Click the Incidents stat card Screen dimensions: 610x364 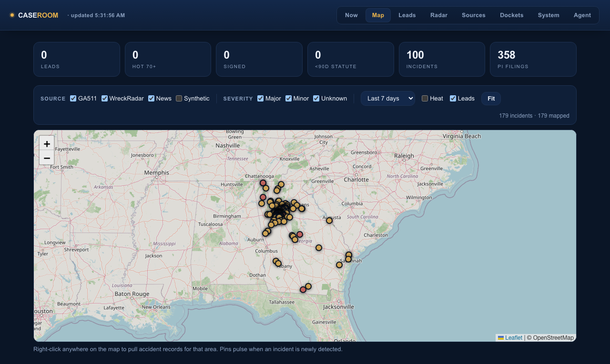point(442,59)
